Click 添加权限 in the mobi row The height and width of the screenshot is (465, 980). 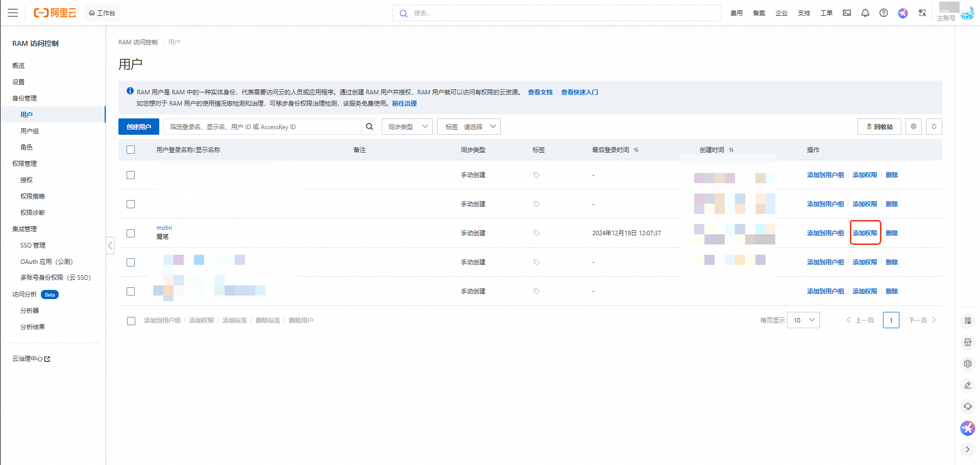click(865, 233)
